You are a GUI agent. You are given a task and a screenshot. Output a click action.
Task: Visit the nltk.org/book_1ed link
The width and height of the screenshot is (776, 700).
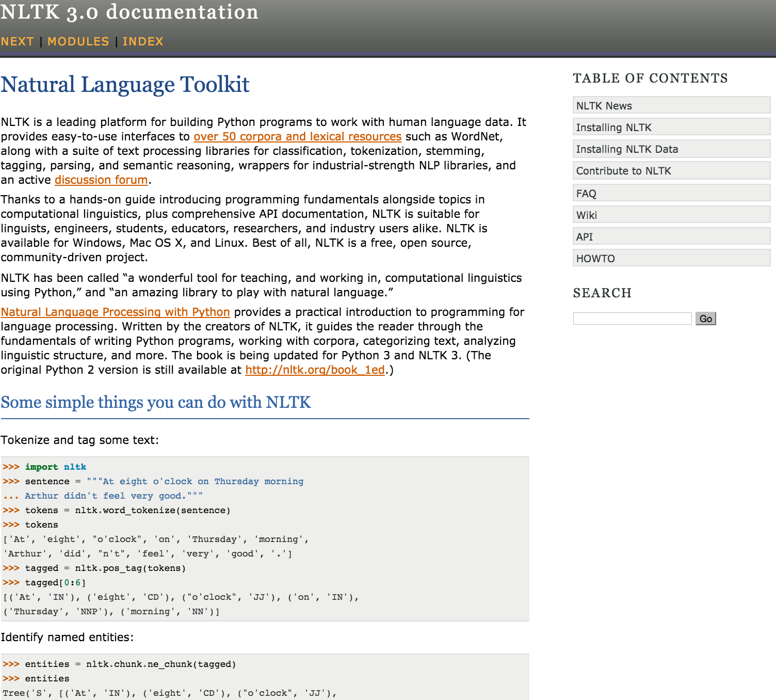[x=315, y=370]
